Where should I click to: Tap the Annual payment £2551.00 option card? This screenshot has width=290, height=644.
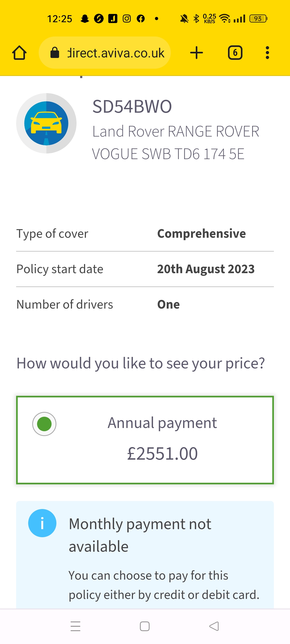point(145,440)
